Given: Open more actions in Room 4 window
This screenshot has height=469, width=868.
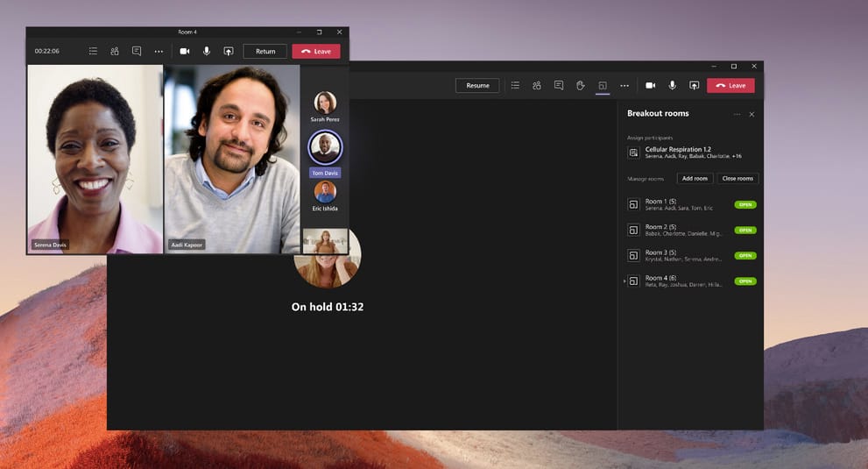Looking at the screenshot, I should coord(159,52).
